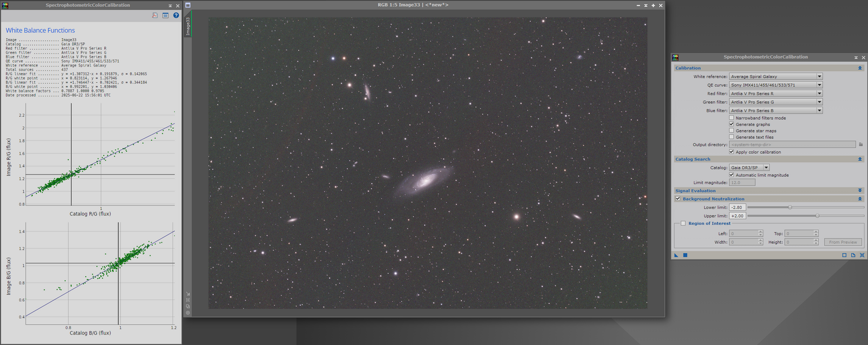Collapse the Catalog Search section
868x345 pixels.
pos(860,159)
